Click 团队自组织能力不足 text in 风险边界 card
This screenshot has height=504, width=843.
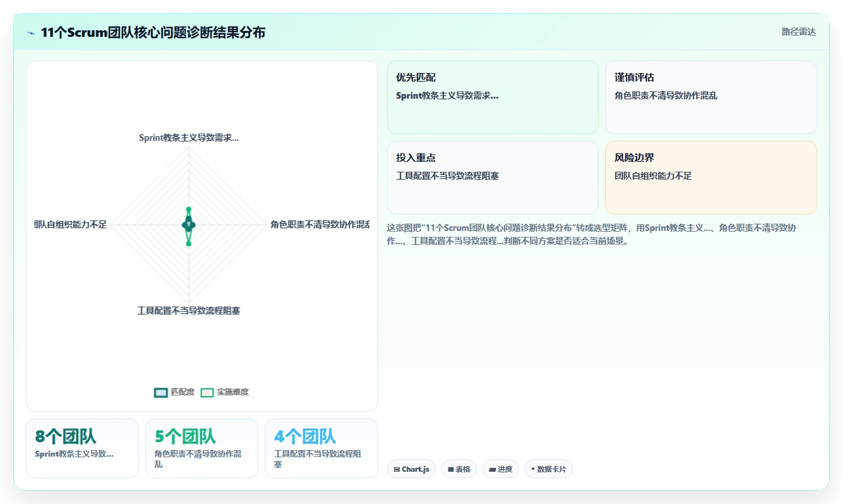pyautogui.click(x=653, y=176)
